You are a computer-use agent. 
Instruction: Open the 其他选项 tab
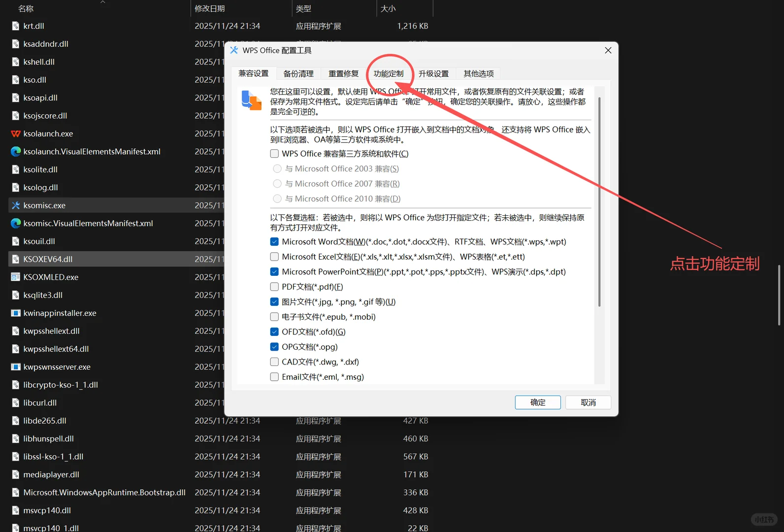(x=479, y=73)
